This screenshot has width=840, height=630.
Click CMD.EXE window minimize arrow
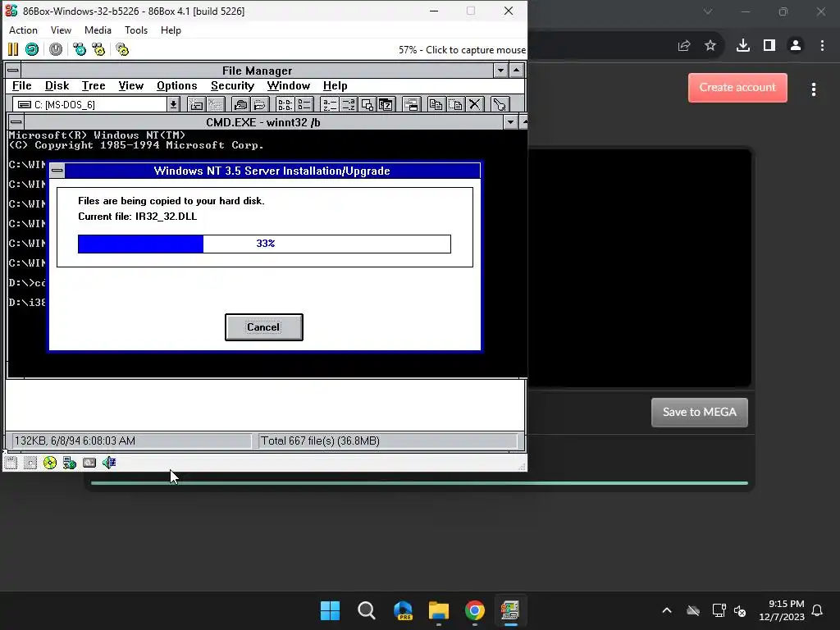pyautogui.click(x=510, y=122)
